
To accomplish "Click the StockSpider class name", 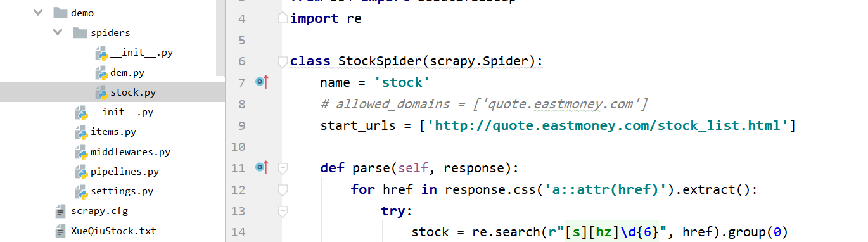I will tap(380, 61).
